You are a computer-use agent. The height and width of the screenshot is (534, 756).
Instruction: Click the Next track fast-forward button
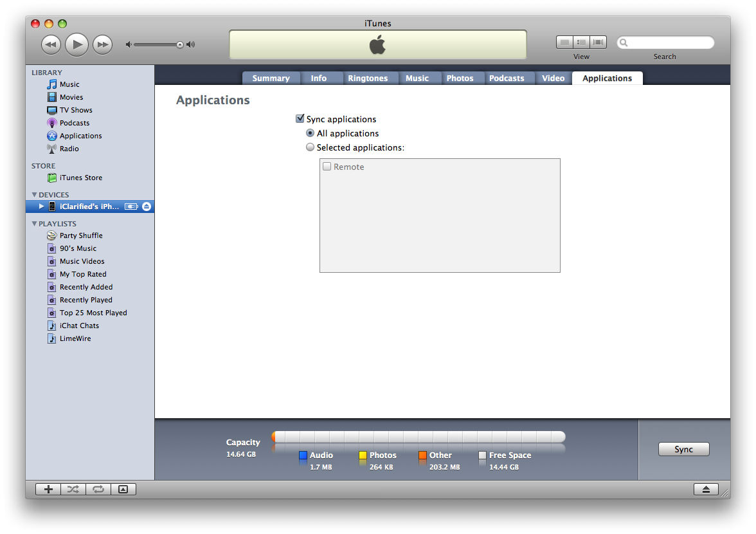tap(102, 45)
